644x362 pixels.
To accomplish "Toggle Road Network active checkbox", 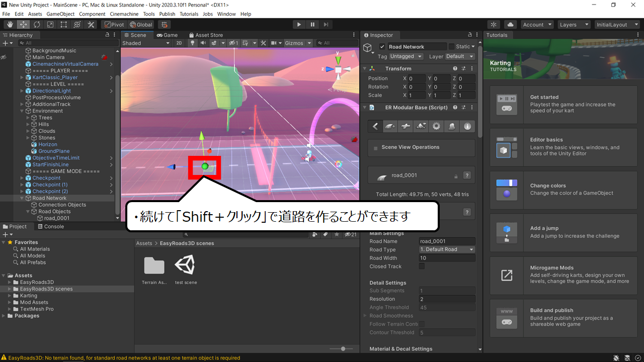I will tap(382, 47).
